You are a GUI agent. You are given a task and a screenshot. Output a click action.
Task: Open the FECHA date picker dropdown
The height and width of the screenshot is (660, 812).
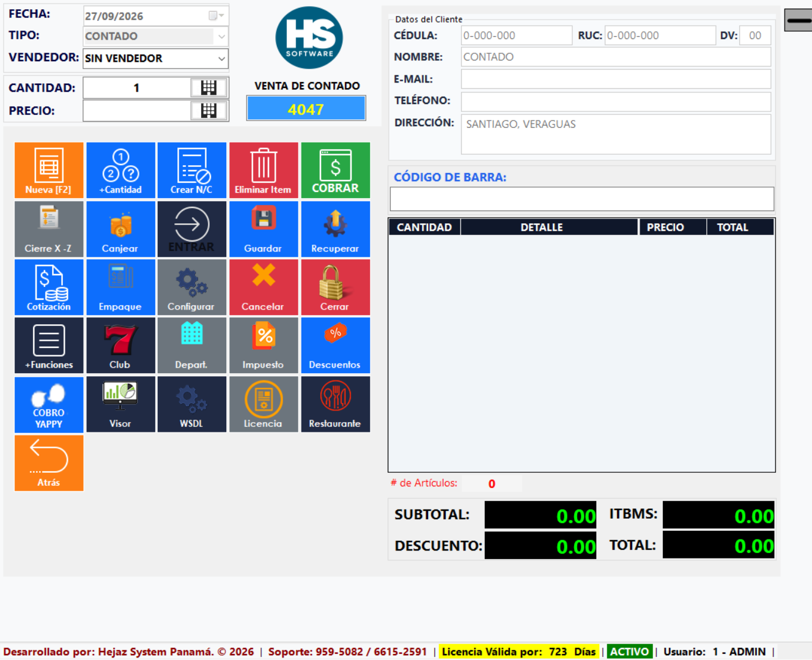216,15
